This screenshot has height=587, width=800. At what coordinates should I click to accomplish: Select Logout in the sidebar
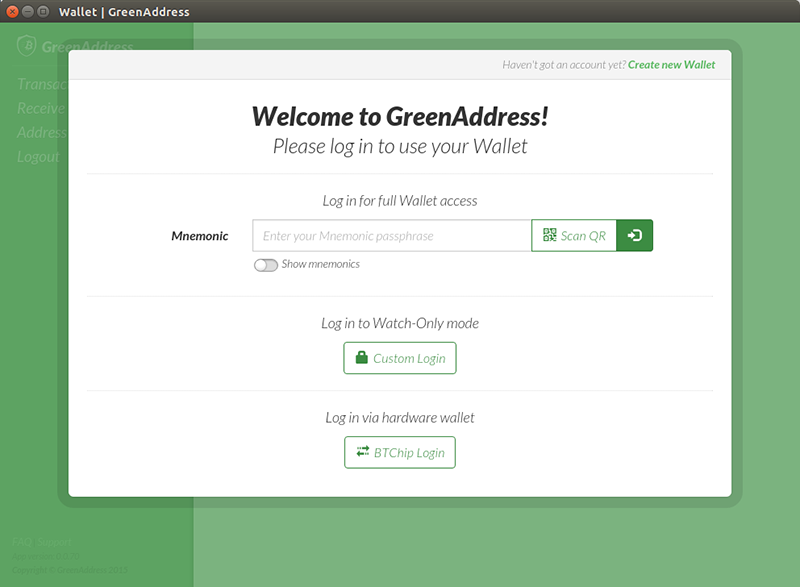(36, 157)
